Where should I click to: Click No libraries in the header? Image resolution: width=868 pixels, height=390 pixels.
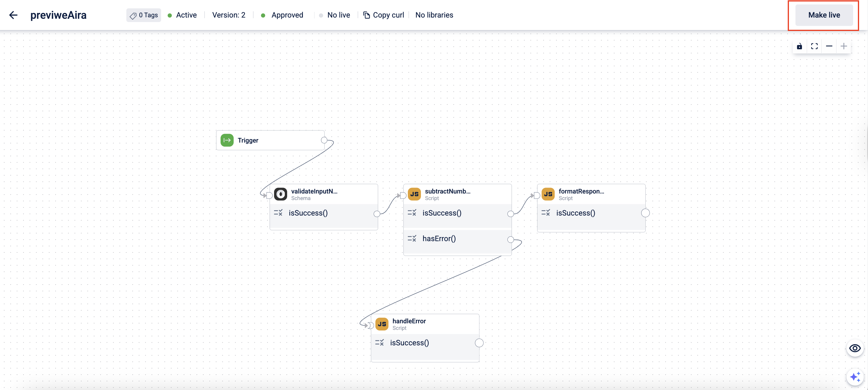tap(434, 15)
